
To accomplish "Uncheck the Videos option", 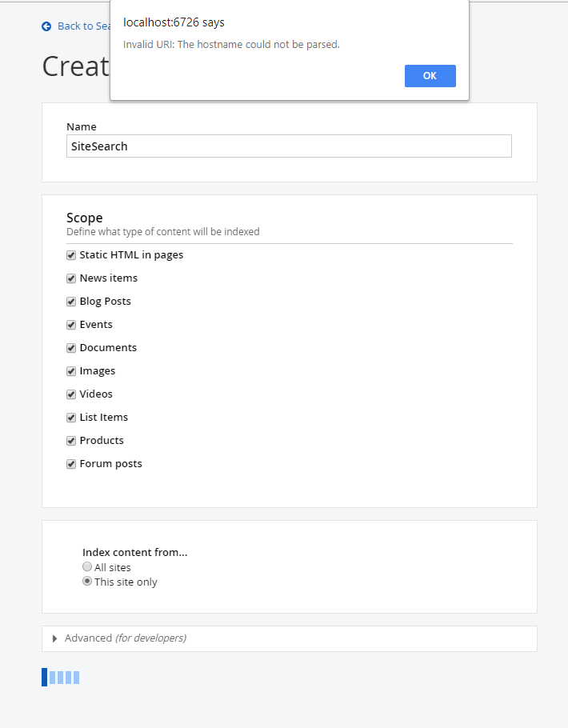I will click(x=71, y=394).
